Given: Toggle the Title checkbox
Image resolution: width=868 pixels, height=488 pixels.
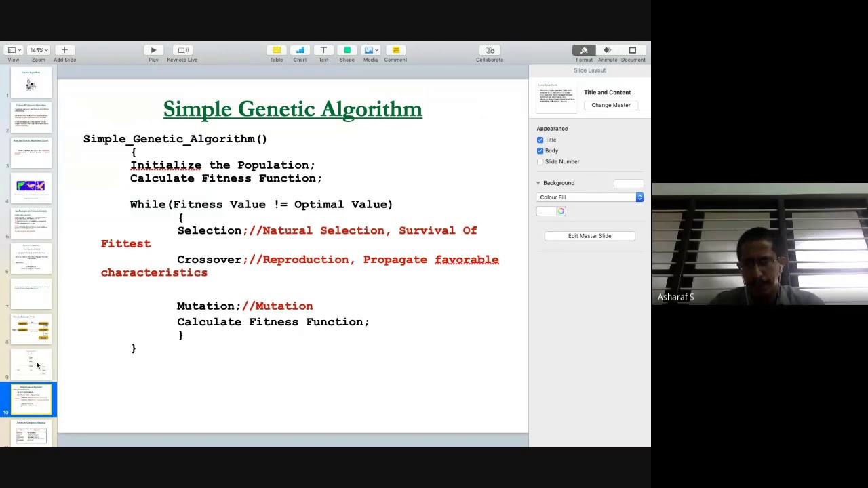Looking at the screenshot, I should coord(540,140).
